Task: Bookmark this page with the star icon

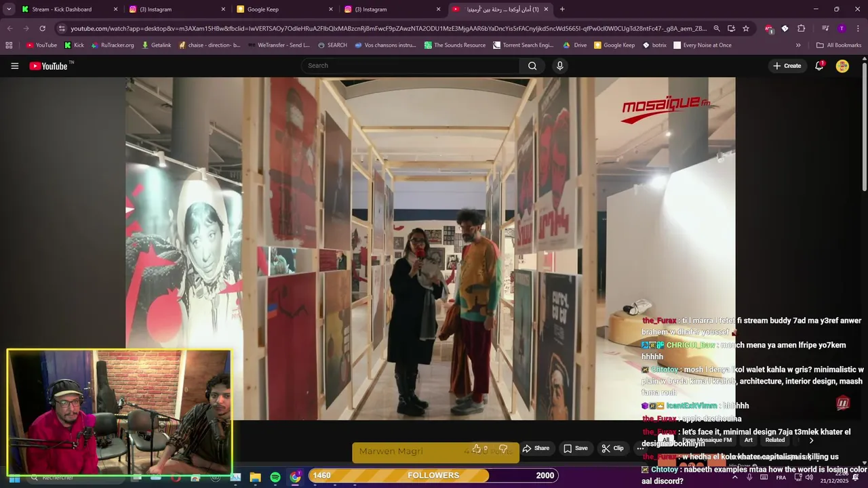Action: [x=746, y=28]
